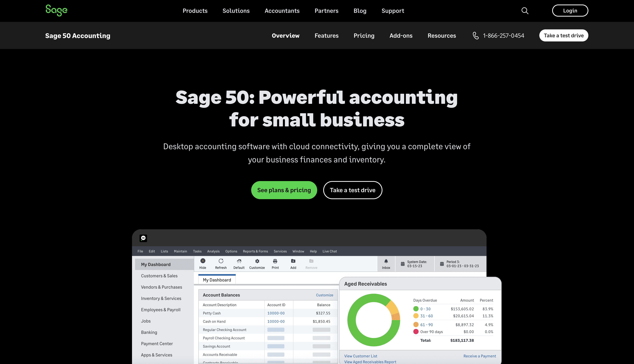The height and width of the screenshot is (364, 634).
Task: Open the Support menu
Action: pyautogui.click(x=393, y=11)
